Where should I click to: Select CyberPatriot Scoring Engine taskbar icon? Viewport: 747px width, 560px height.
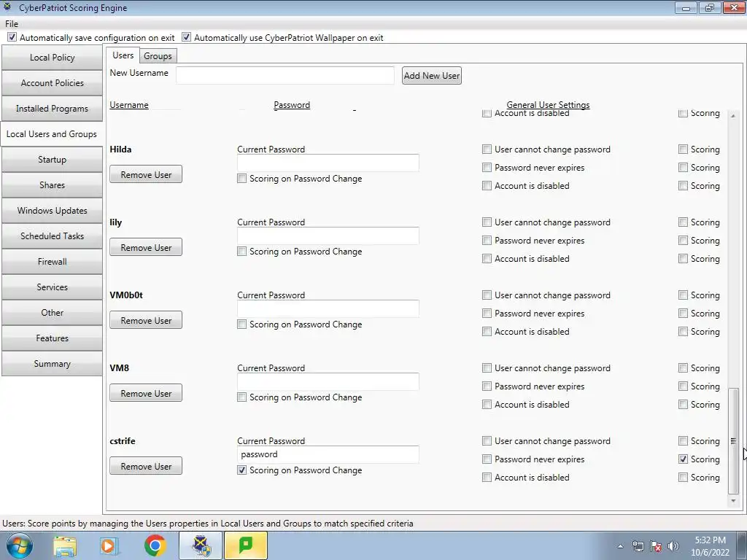pyautogui.click(x=201, y=545)
